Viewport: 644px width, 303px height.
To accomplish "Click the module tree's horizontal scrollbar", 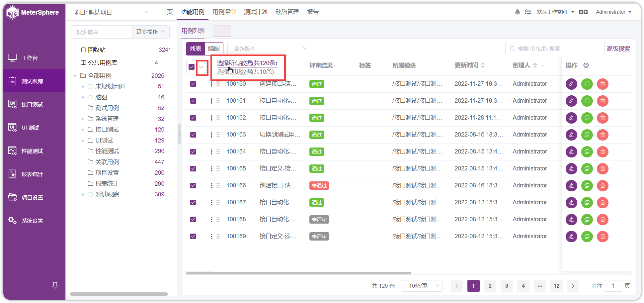I will pos(119,294).
